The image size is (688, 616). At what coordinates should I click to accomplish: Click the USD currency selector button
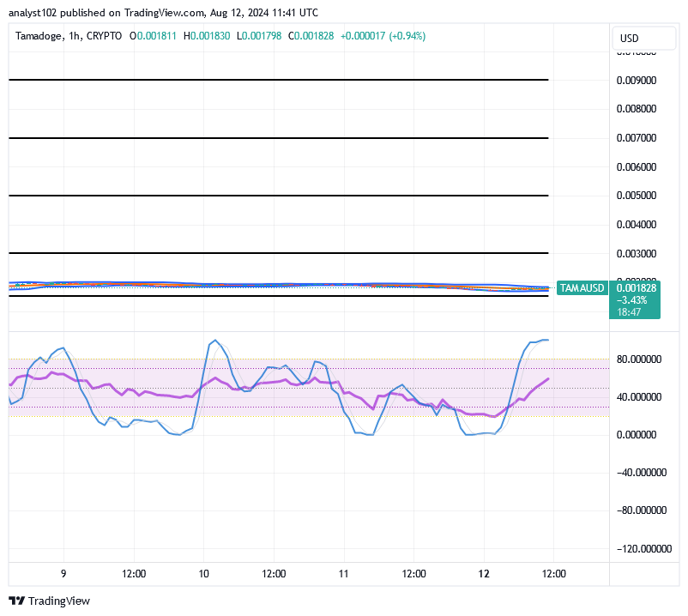pos(643,38)
